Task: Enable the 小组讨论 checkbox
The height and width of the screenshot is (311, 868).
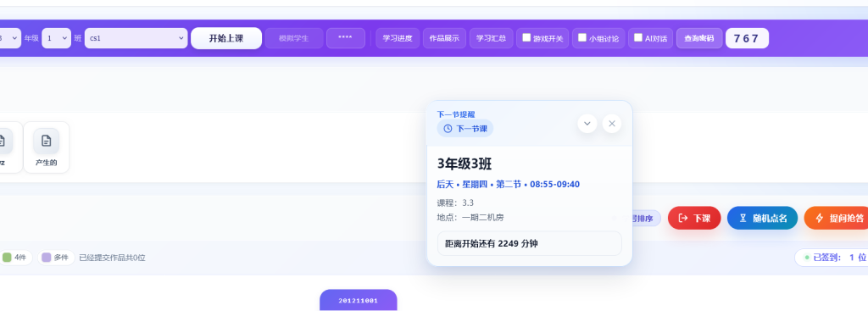Action: click(581, 37)
